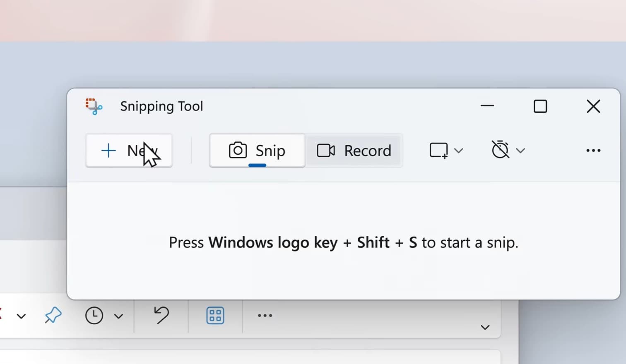Maximize the Snipping Tool window
Screen dimensions: 626x364
click(x=540, y=106)
